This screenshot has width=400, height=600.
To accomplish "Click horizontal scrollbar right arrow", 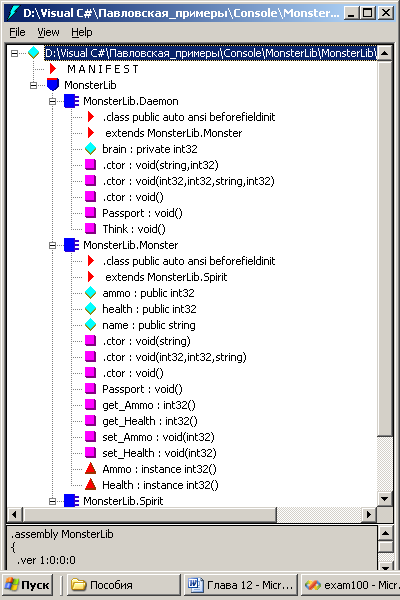I will (369, 514).
